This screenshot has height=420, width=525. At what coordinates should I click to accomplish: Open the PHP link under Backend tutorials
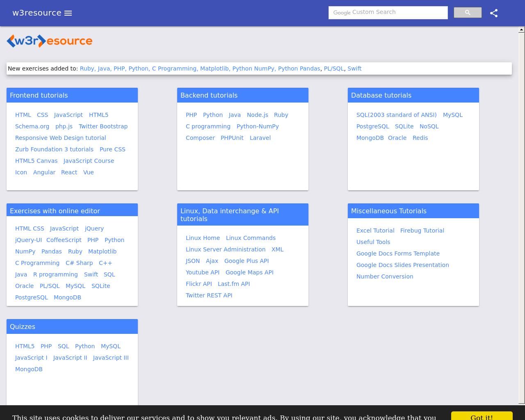(x=191, y=115)
